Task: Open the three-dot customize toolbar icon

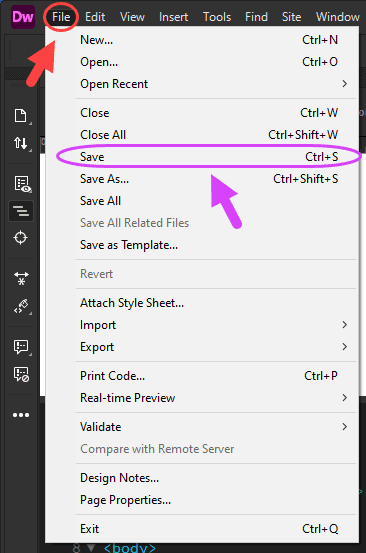Action: pos(21,415)
